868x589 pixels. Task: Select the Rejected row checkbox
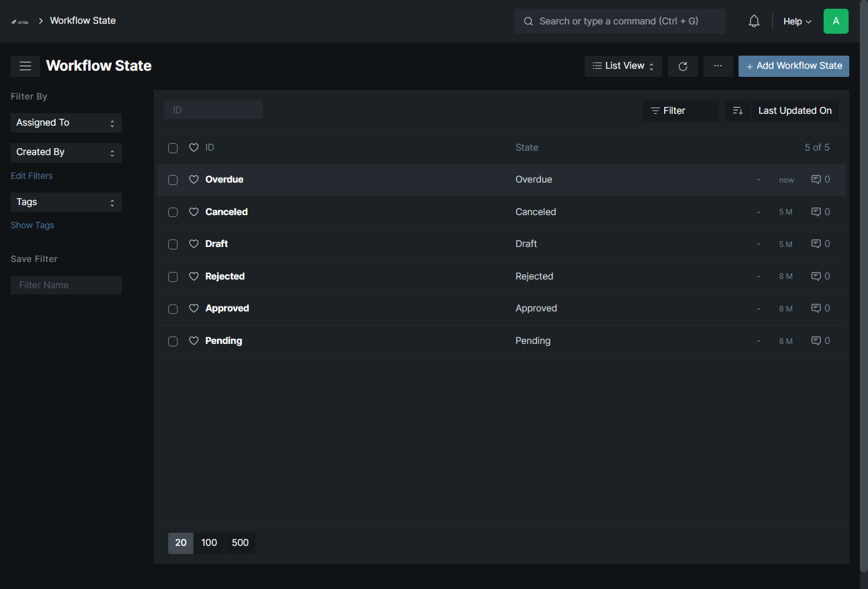(x=173, y=277)
